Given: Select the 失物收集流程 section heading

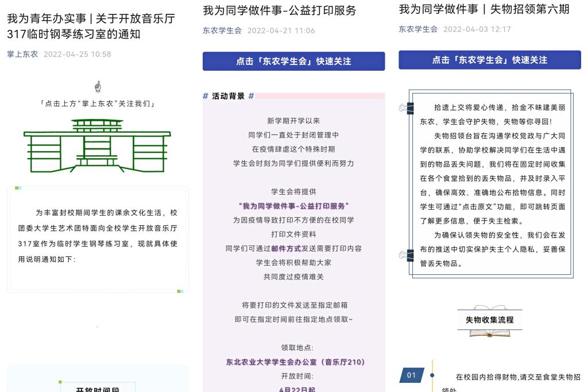Looking at the screenshot, I should coord(489,320).
